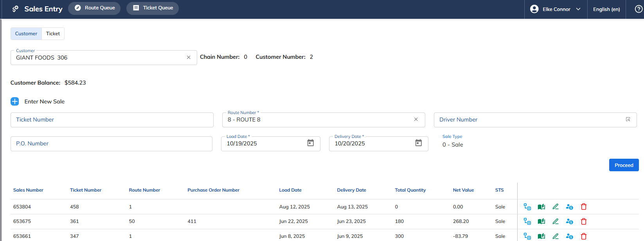
Task: Edit sale 653661 with the pencil icon
Action: tap(556, 236)
